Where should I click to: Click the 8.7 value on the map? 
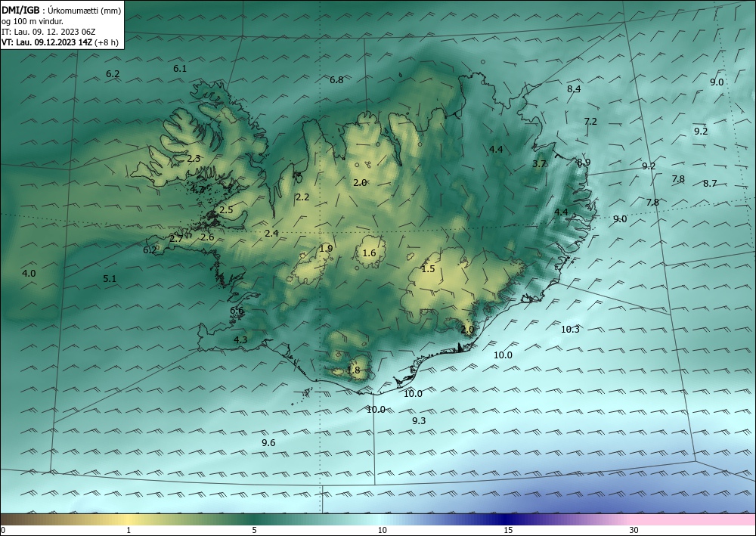pos(710,184)
